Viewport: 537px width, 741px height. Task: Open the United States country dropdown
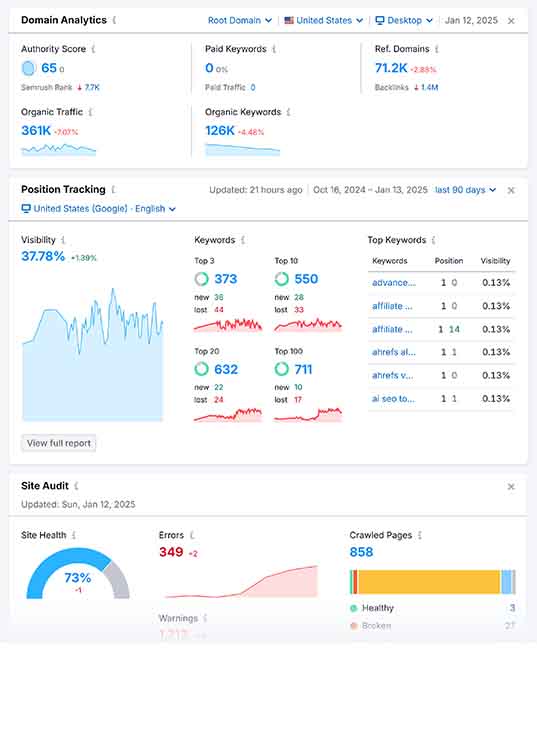323,20
